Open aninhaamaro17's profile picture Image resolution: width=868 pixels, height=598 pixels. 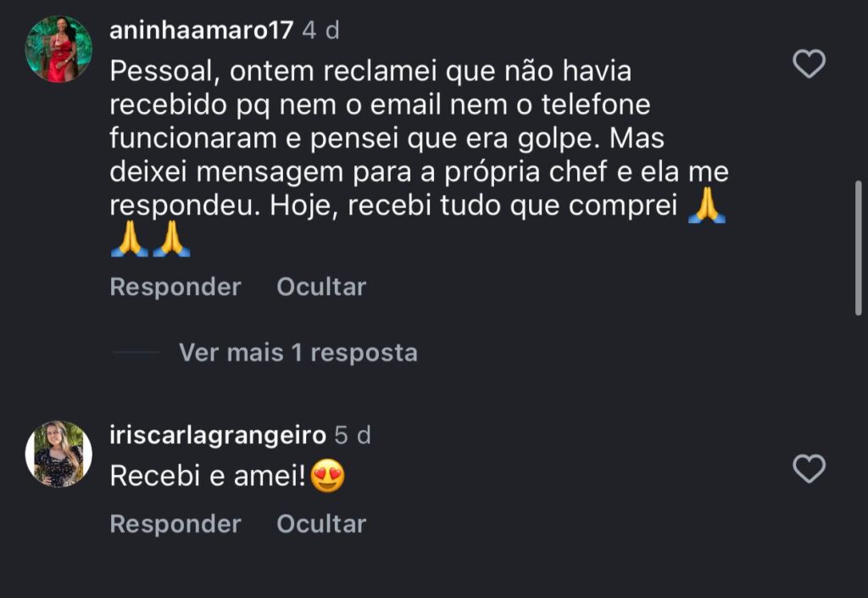[x=58, y=49]
